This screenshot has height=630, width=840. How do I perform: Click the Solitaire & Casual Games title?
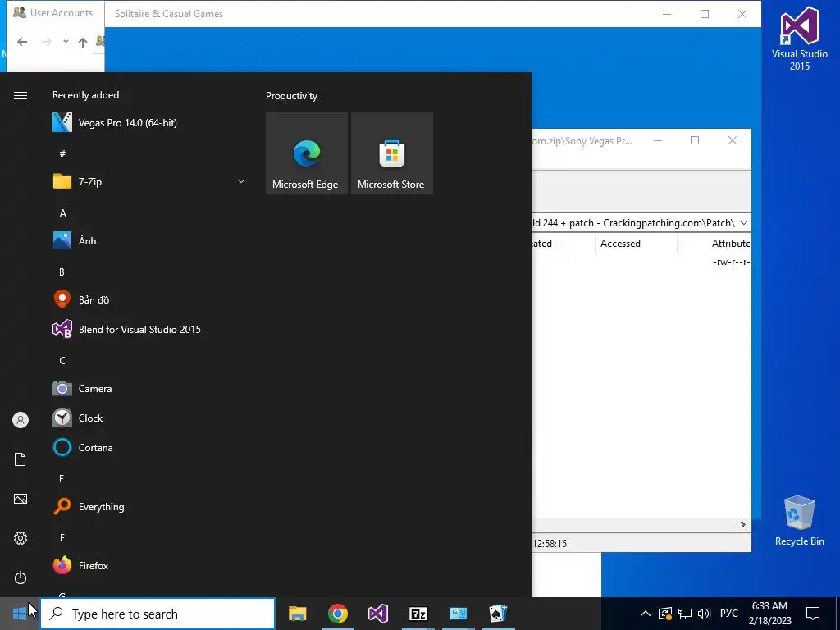169,14
